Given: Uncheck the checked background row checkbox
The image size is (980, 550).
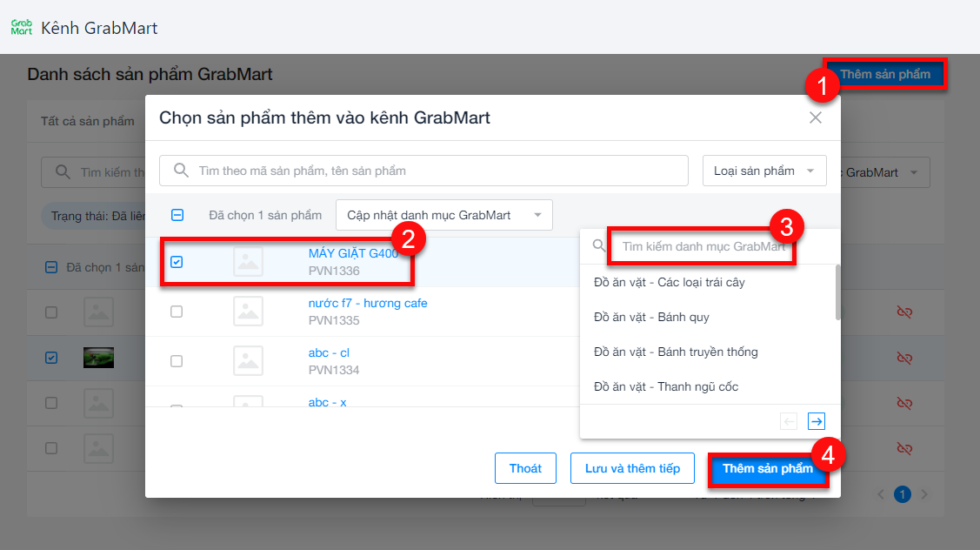Looking at the screenshot, I should point(51,358).
